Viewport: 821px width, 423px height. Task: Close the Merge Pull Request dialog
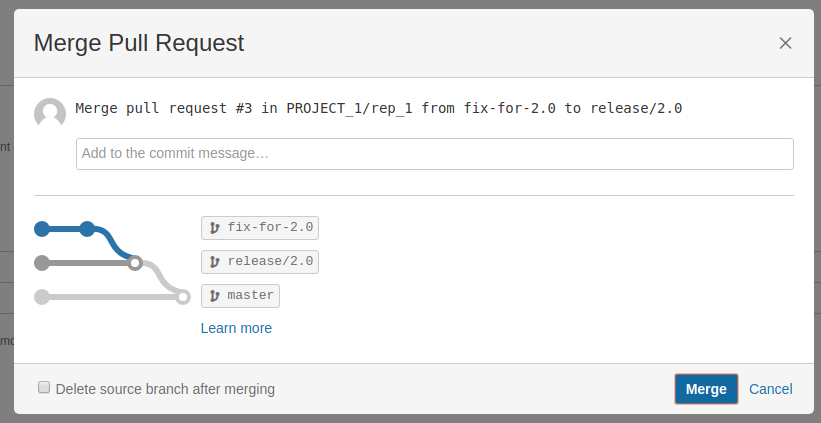pos(785,43)
